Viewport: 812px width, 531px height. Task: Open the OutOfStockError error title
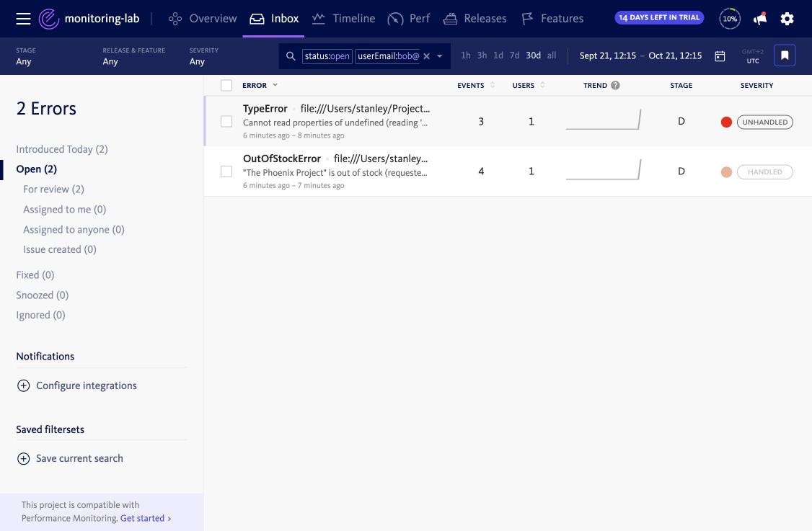282,159
